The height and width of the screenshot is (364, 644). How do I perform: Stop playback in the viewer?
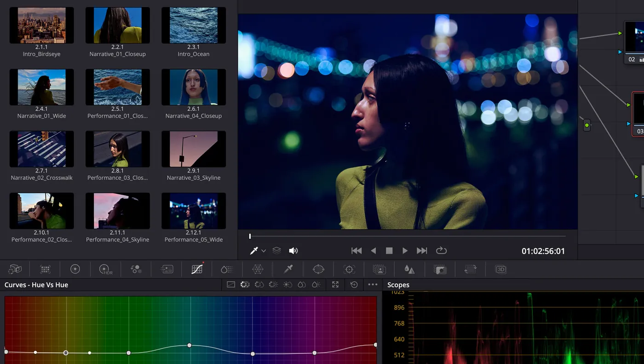tap(389, 251)
